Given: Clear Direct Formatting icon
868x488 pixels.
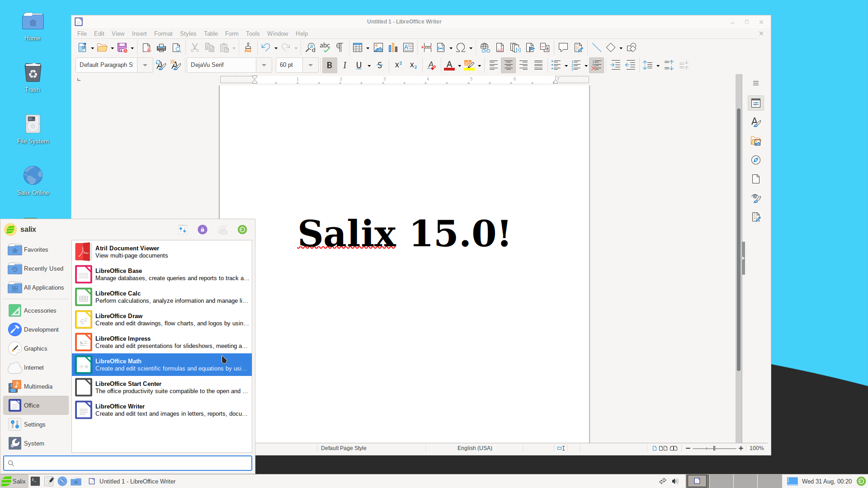Looking at the screenshot, I should (x=431, y=66).
